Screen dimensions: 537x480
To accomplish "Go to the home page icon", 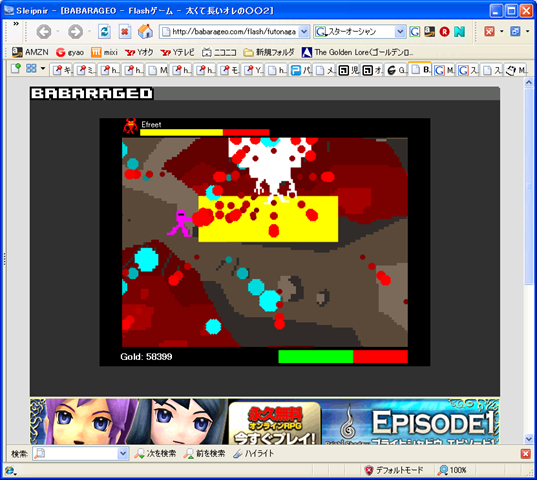I will [x=145, y=31].
